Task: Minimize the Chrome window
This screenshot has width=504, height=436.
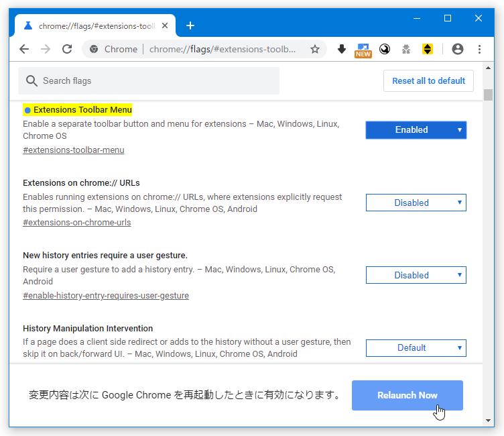Action: [417, 18]
